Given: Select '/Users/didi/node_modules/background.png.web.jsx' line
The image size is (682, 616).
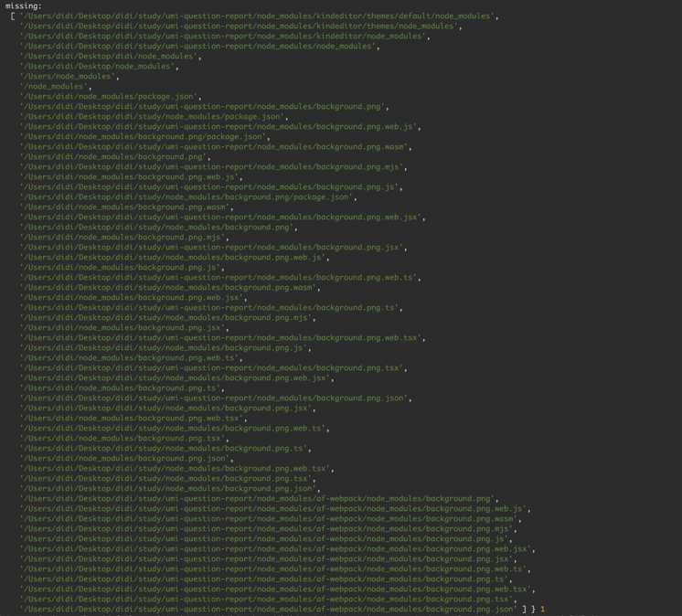Looking at the screenshot, I should (133, 298).
